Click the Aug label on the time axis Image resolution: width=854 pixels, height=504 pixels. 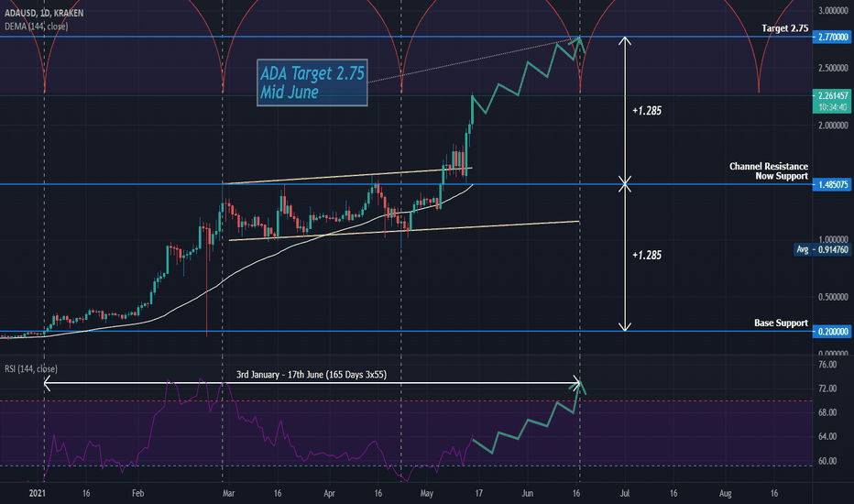point(726,494)
